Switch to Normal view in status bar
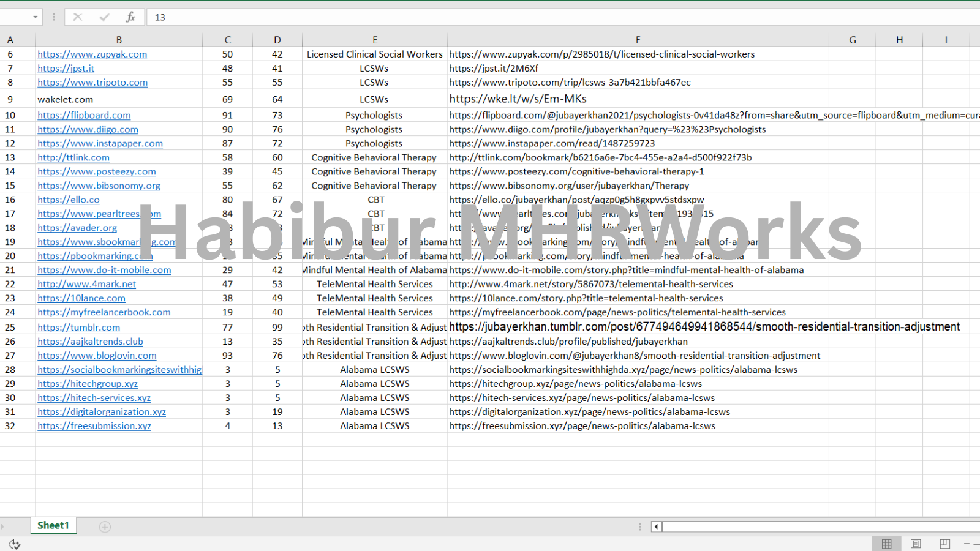The height and width of the screenshot is (551, 980). pos(886,544)
